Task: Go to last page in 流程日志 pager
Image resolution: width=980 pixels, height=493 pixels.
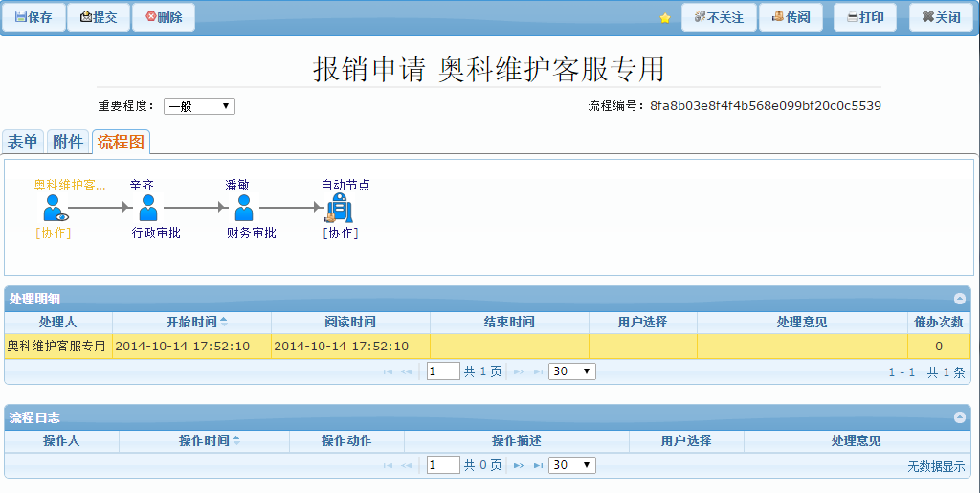Action: (538, 465)
